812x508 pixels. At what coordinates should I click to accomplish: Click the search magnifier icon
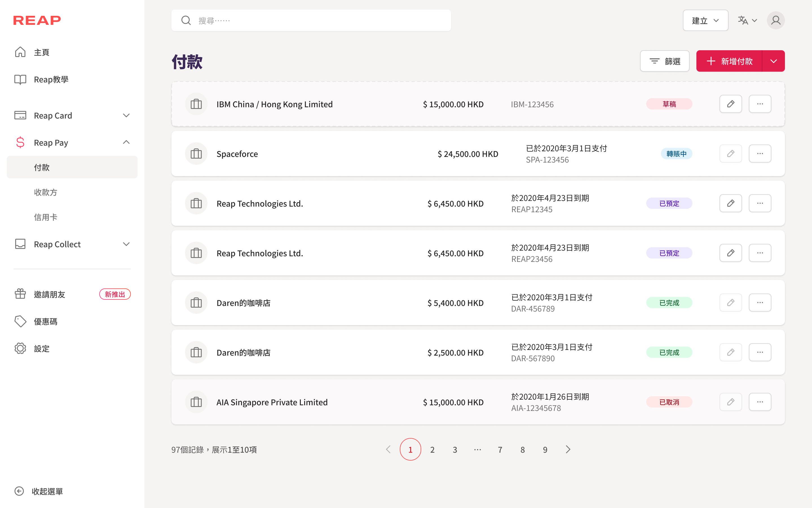(x=186, y=21)
